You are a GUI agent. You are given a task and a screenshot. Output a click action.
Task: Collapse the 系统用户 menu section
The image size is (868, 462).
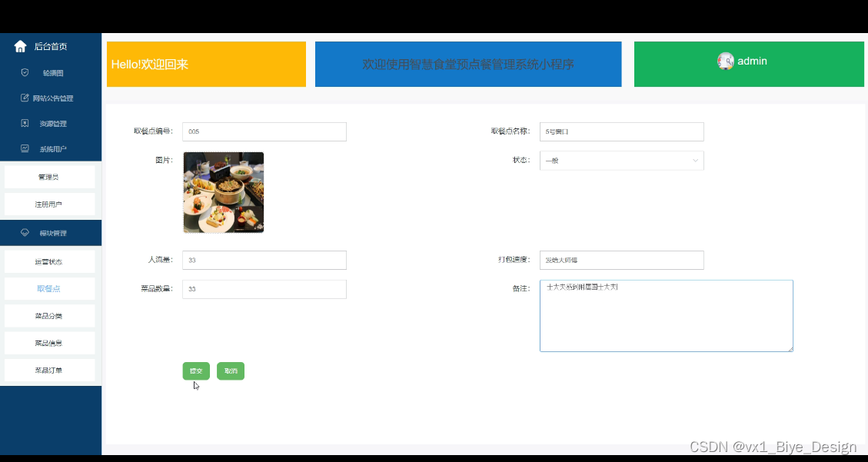tap(51, 148)
